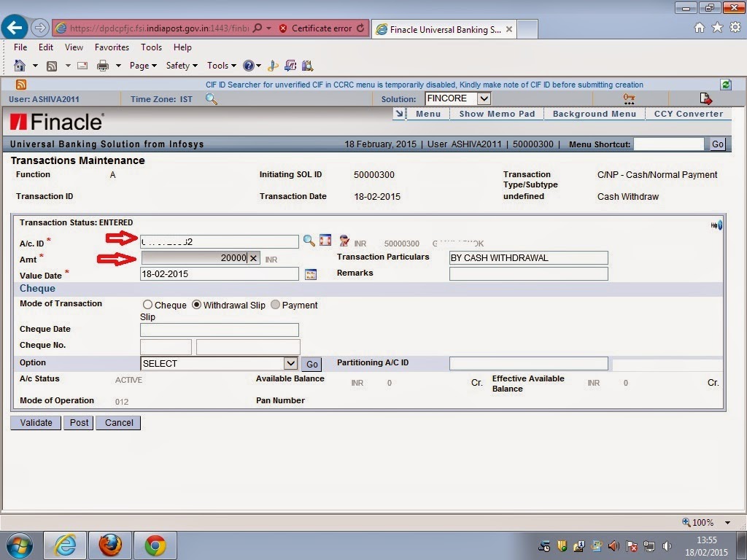Click the Read mail toolbar icon
747x560 pixels.
coord(82,65)
